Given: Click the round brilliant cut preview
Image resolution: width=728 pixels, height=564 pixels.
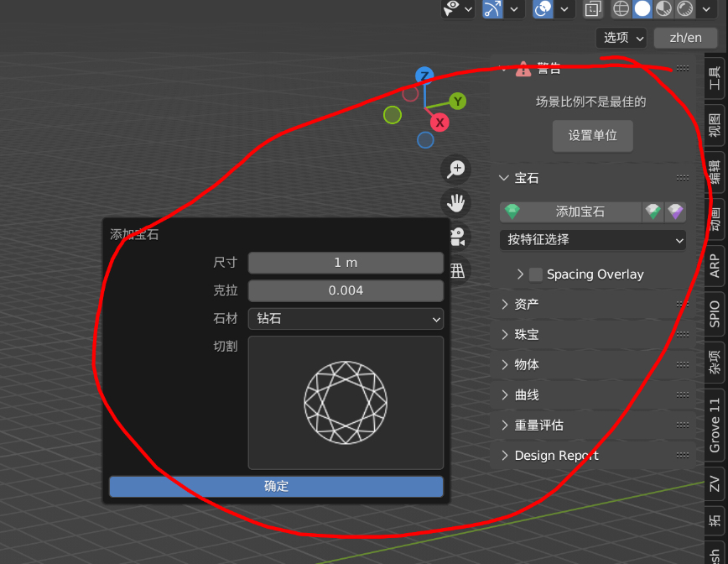Looking at the screenshot, I should [x=346, y=403].
